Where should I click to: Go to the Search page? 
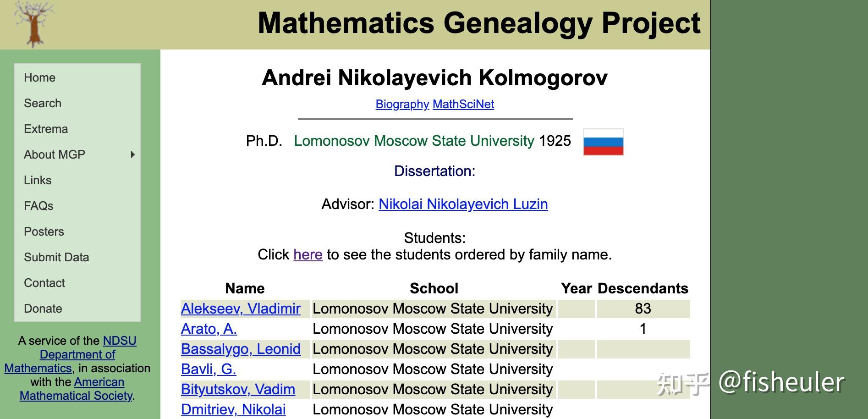(x=43, y=103)
